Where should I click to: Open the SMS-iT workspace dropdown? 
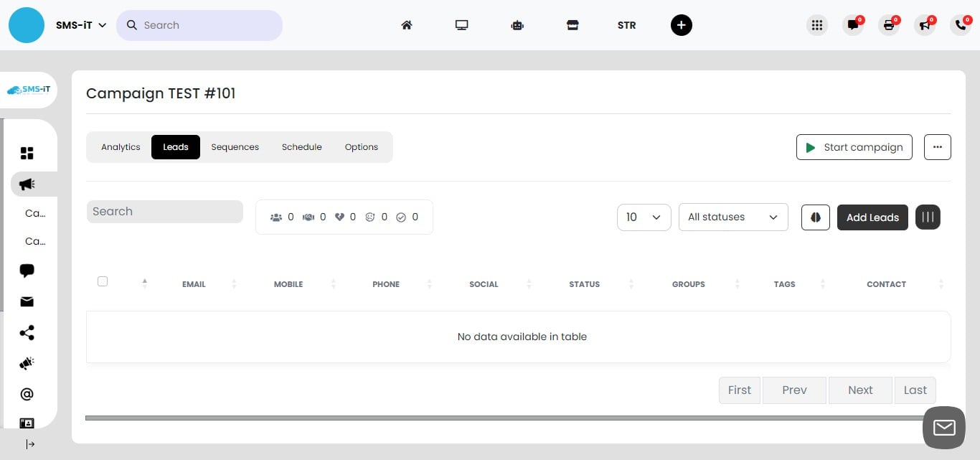(x=80, y=24)
